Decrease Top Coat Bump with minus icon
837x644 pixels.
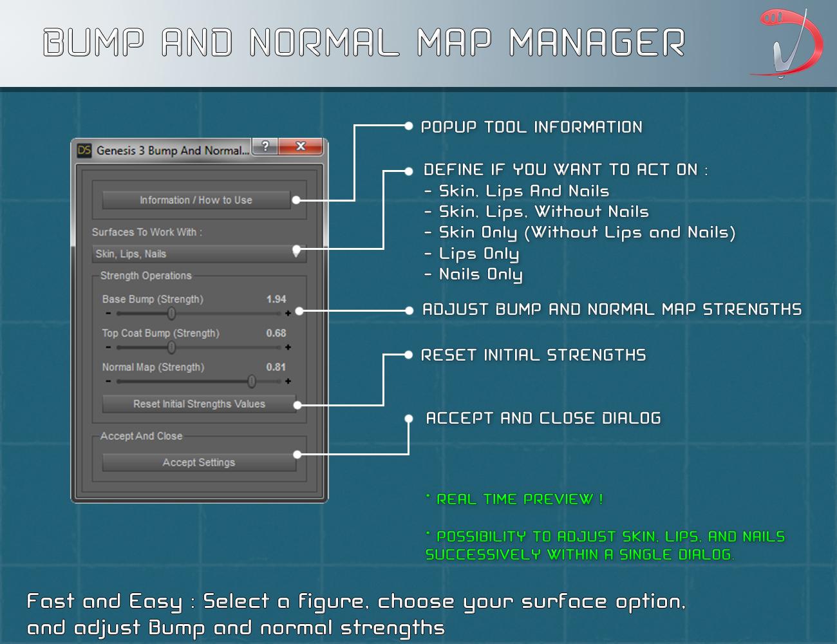(108, 348)
